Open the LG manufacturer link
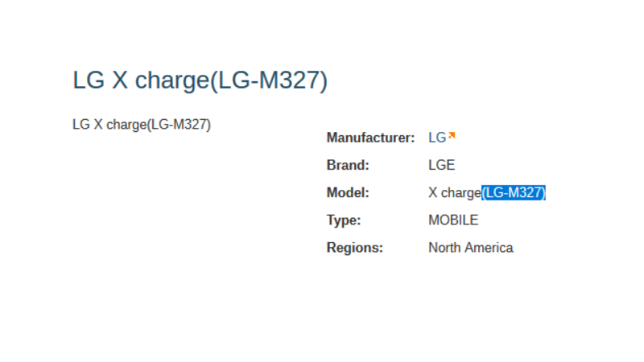The image size is (644, 362). tap(437, 138)
